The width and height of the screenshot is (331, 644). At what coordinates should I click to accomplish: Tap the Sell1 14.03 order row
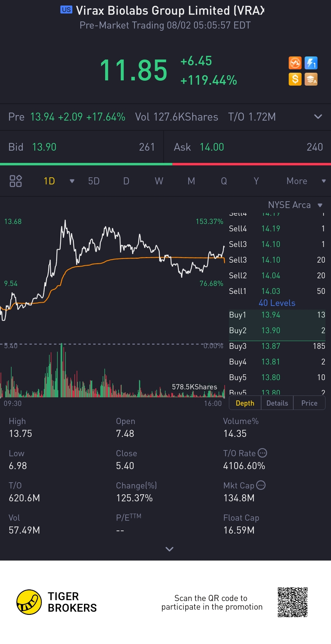click(x=277, y=291)
